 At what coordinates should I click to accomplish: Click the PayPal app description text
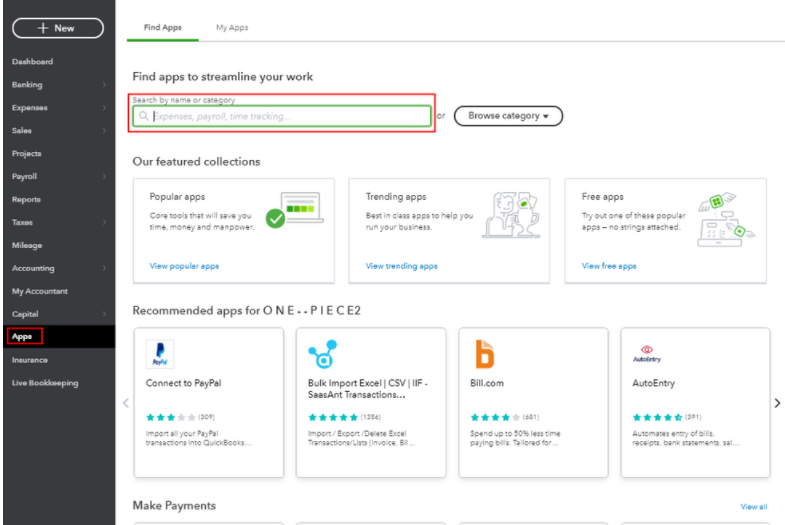click(198, 438)
